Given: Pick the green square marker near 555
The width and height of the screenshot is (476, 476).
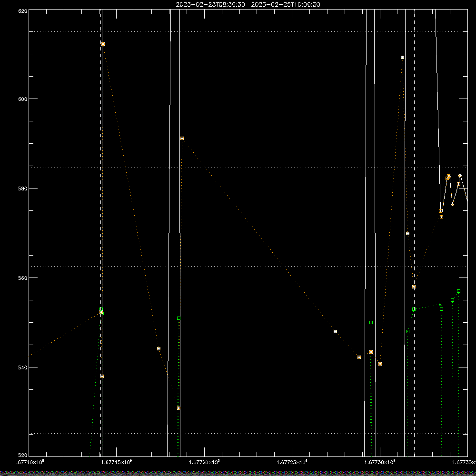Looking at the screenshot, I should click(452, 300).
